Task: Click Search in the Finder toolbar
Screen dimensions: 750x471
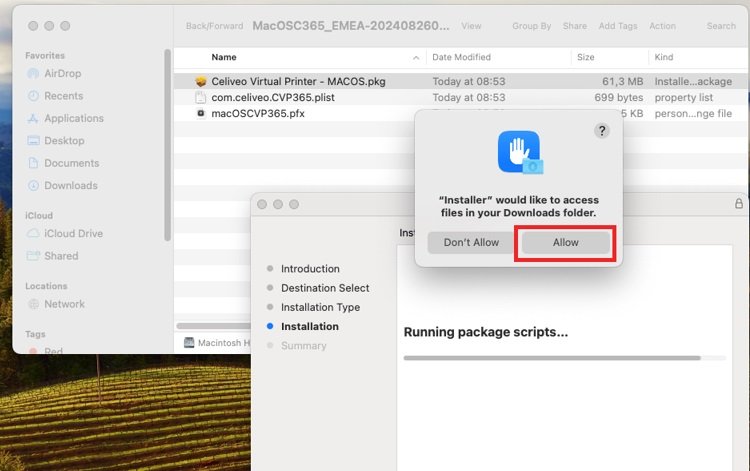Action: click(721, 26)
